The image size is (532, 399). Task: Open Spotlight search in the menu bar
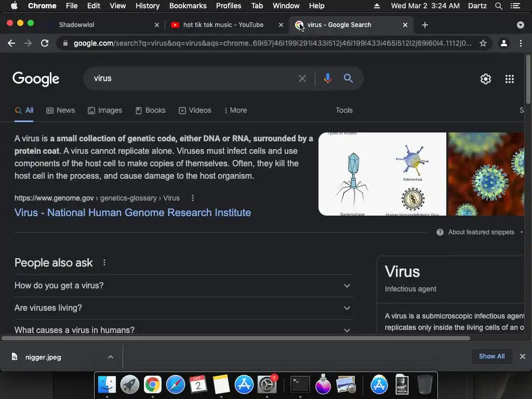point(498,6)
